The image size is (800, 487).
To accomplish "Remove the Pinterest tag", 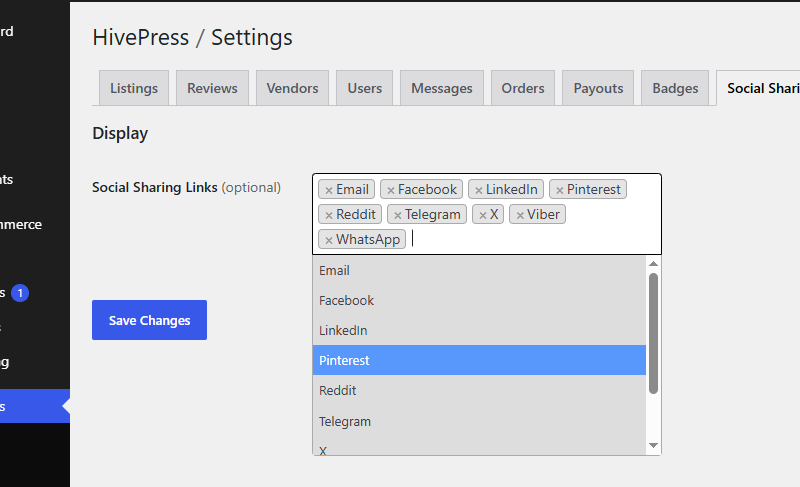I will point(560,190).
